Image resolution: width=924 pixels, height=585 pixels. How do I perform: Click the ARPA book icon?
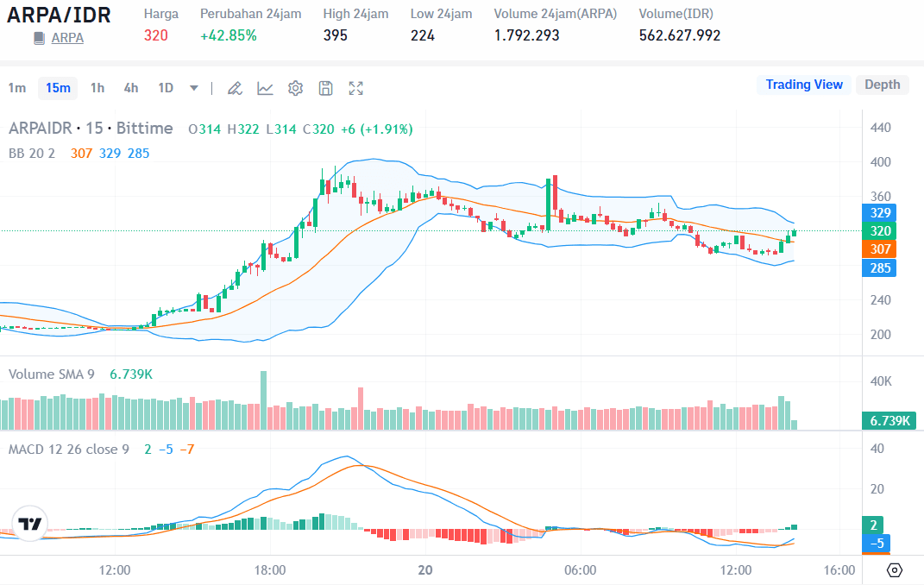(x=39, y=38)
